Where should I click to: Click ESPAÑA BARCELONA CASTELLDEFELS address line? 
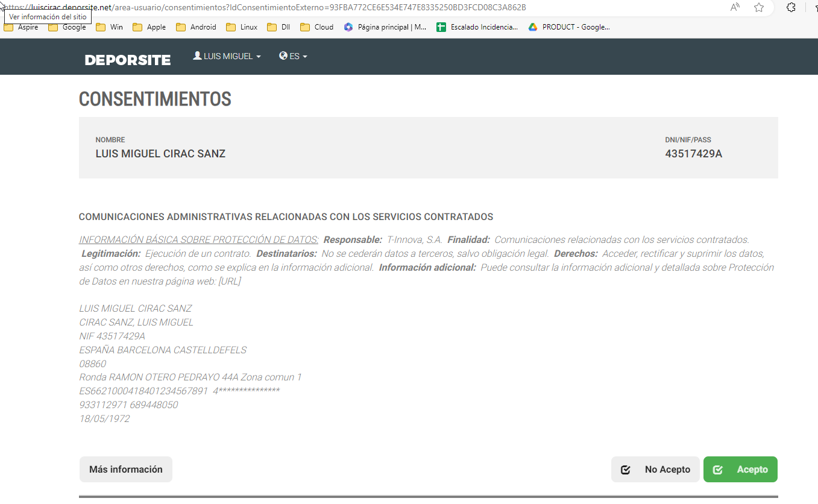tap(163, 350)
